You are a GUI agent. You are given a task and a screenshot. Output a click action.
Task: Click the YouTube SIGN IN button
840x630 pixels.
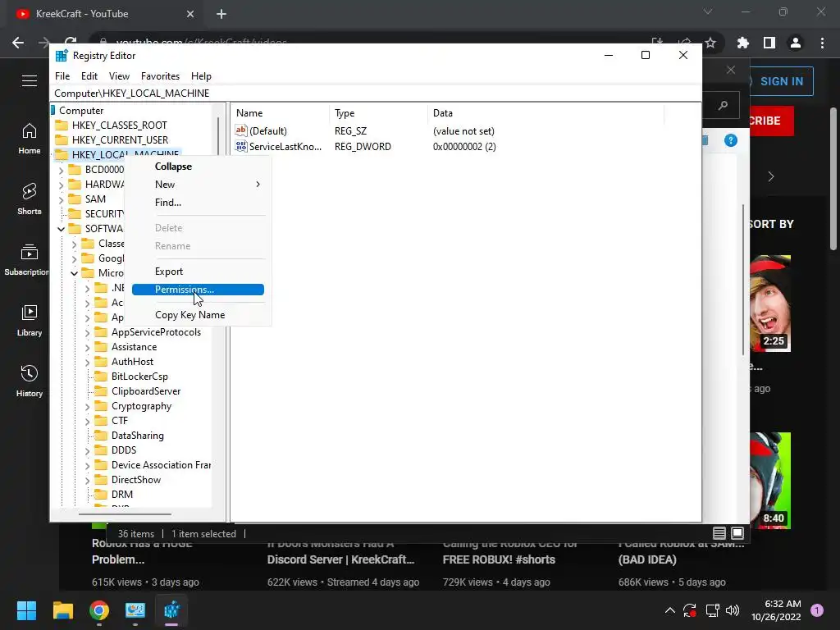pyautogui.click(x=781, y=81)
